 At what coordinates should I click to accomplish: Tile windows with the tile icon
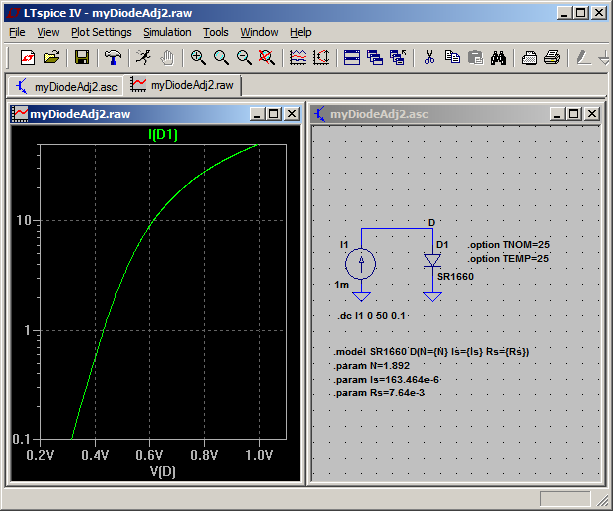tap(352, 57)
